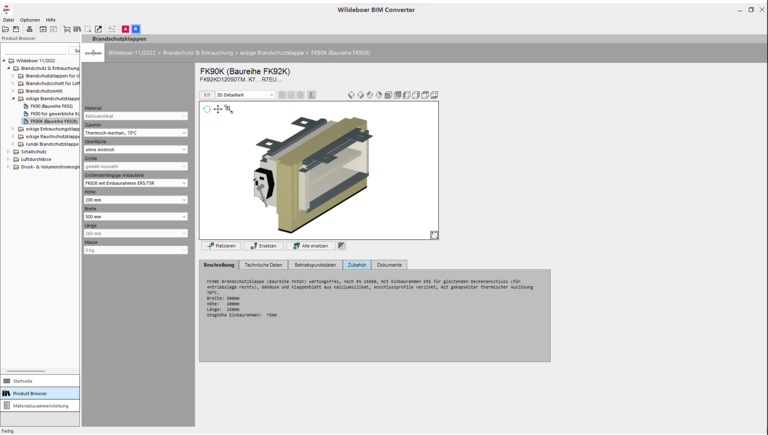Viewport: 768px width, 435px height.
Task: Click the Product Browser search input field
Action: pyautogui.click(x=35, y=50)
